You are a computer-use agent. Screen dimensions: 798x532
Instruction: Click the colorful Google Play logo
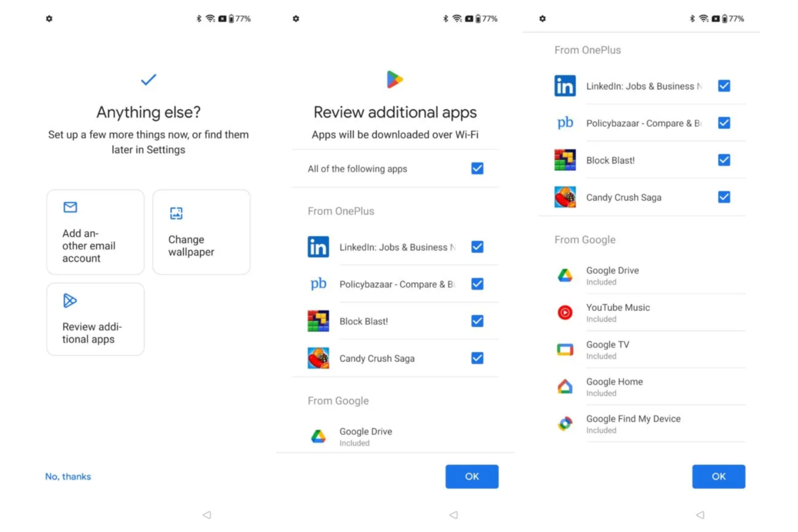pos(394,79)
